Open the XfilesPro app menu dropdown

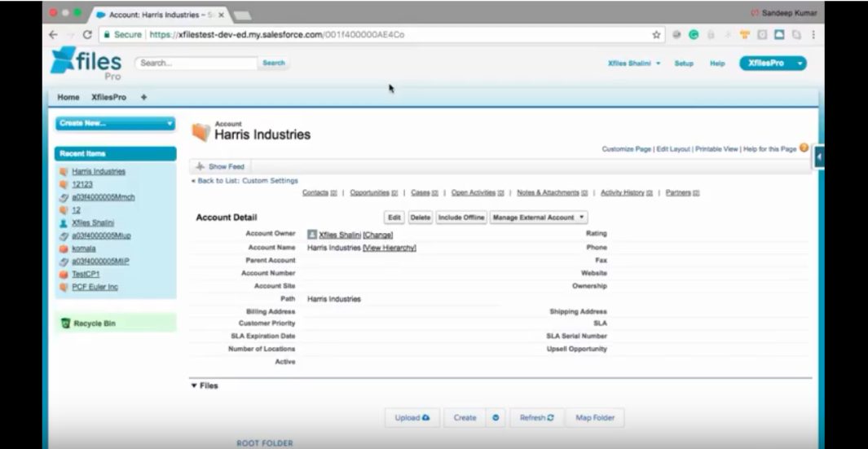point(800,63)
